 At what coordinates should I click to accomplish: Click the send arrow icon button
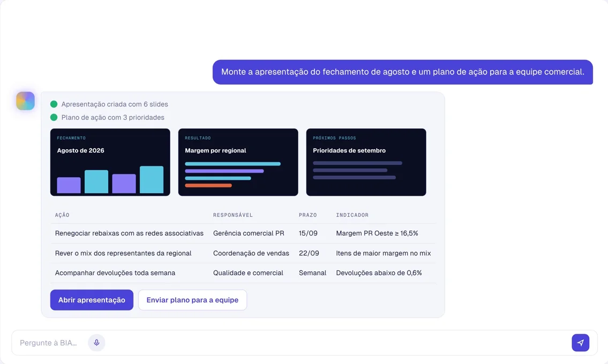click(x=580, y=343)
